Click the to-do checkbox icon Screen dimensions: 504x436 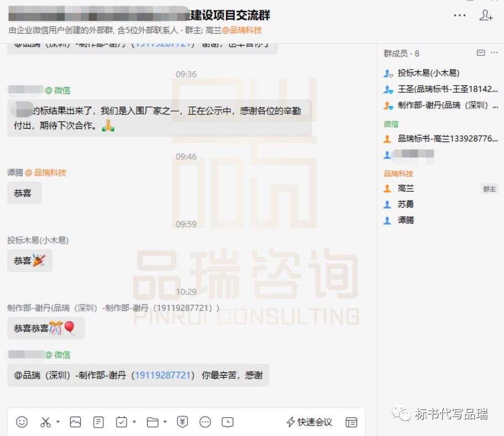tap(121, 422)
